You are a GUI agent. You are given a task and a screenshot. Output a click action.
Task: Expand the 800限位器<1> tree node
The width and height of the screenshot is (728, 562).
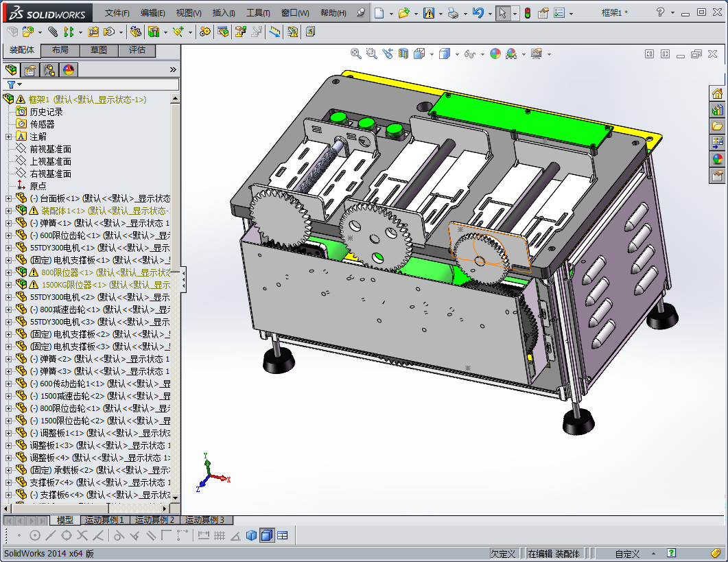(8, 272)
